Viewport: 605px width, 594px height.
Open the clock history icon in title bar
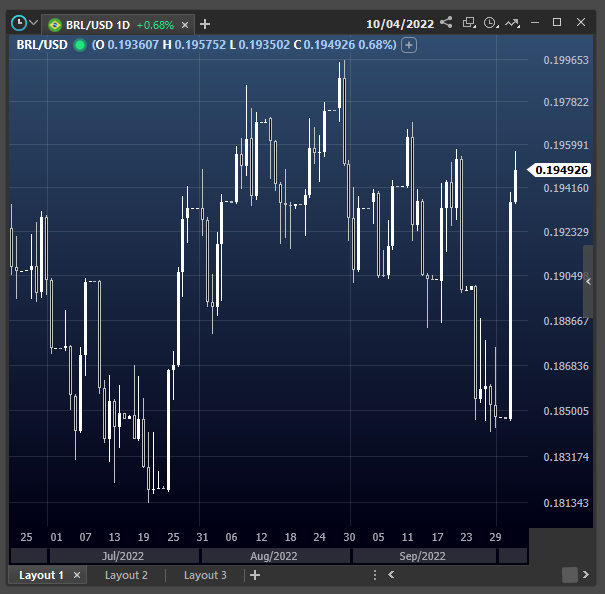(x=490, y=22)
